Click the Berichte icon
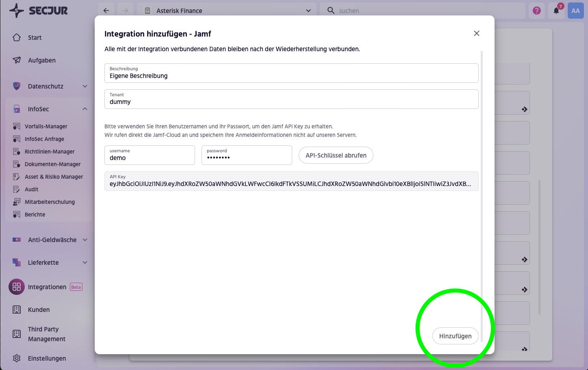588x370 pixels. (17, 214)
